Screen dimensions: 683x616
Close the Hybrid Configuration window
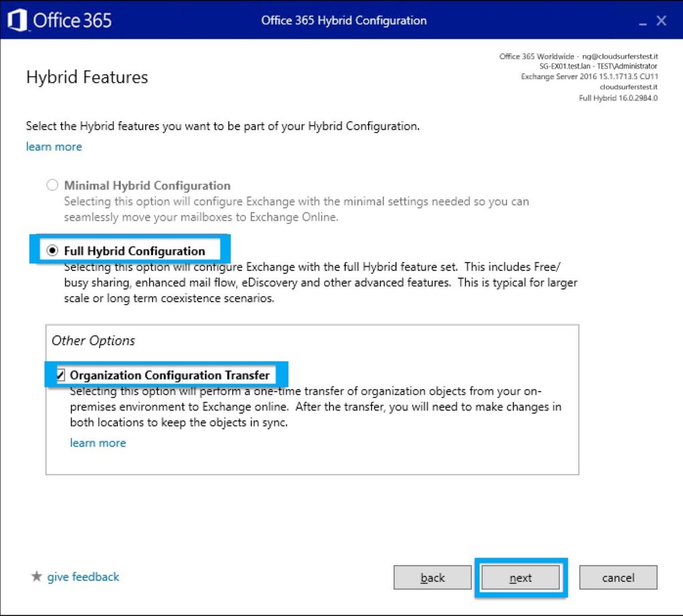point(661,21)
